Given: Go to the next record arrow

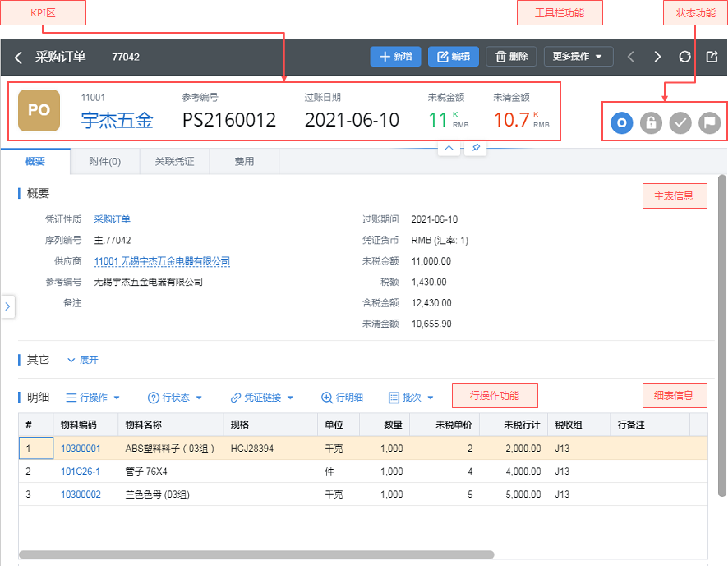Looking at the screenshot, I should pos(657,57).
